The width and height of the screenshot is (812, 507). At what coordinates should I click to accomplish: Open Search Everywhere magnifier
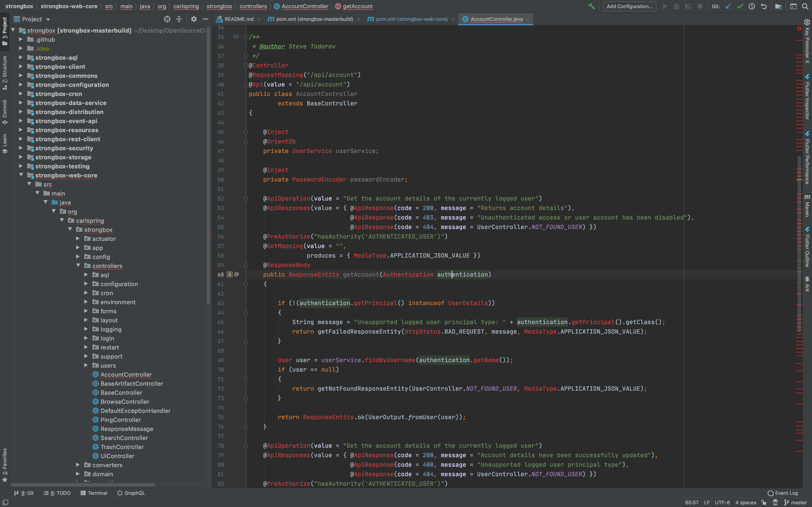[x=805, y=6]
